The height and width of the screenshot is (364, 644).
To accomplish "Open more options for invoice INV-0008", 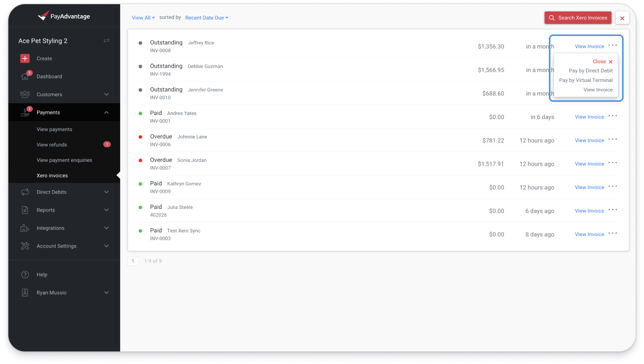I will point(613,45).
